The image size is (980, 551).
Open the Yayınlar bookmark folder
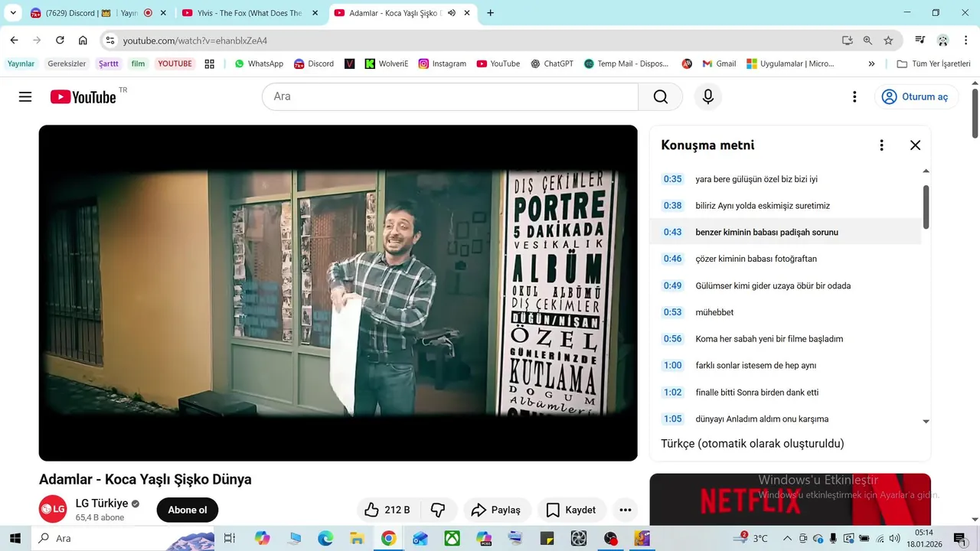pyautogui.click(x=21, y=64)
